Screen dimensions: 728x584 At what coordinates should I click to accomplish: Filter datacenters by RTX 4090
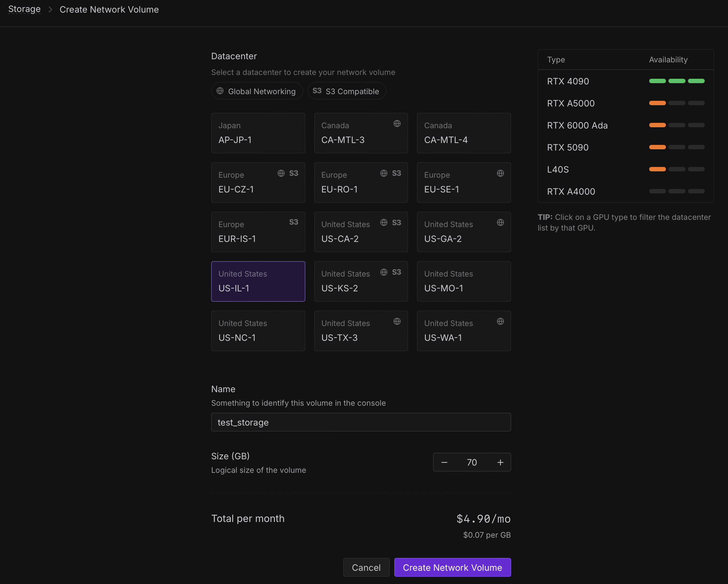tap(568, 81)
